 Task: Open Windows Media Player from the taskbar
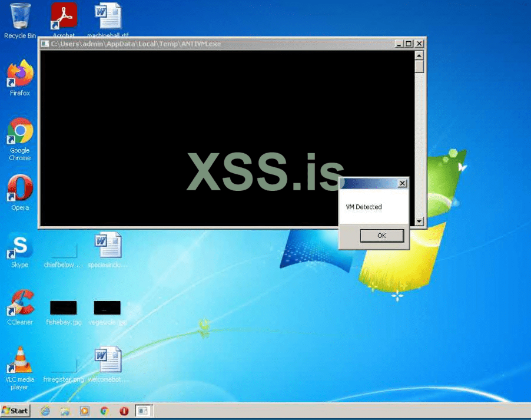click(85, 411)
